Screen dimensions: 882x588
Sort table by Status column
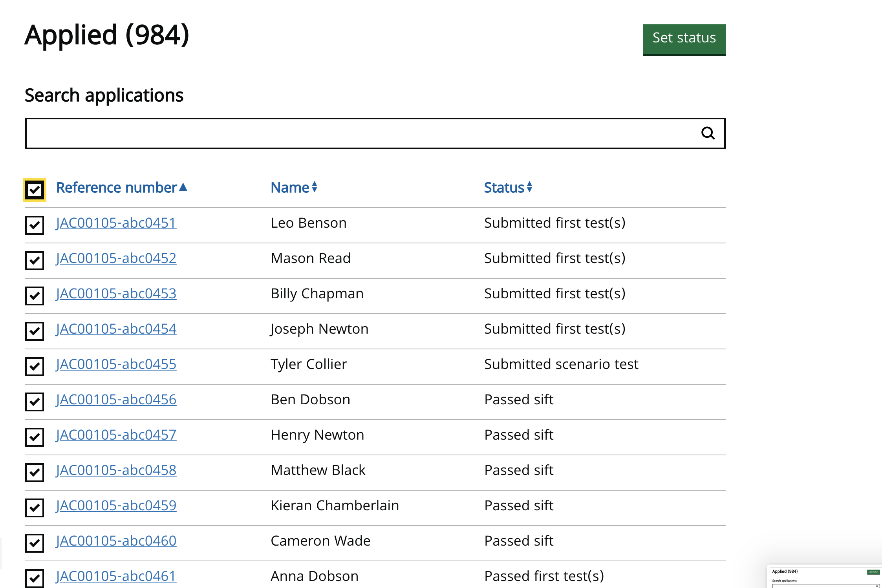point(508,188)
